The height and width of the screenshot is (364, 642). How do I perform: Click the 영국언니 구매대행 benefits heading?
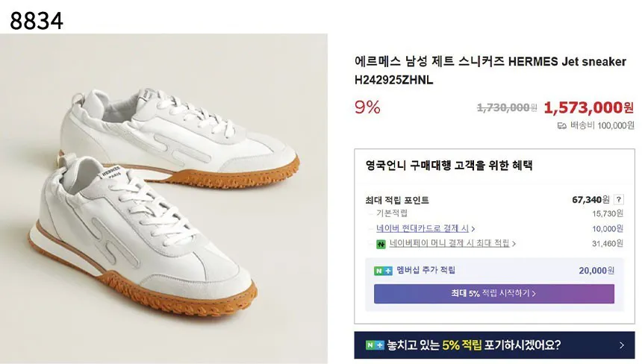[449, 166]
